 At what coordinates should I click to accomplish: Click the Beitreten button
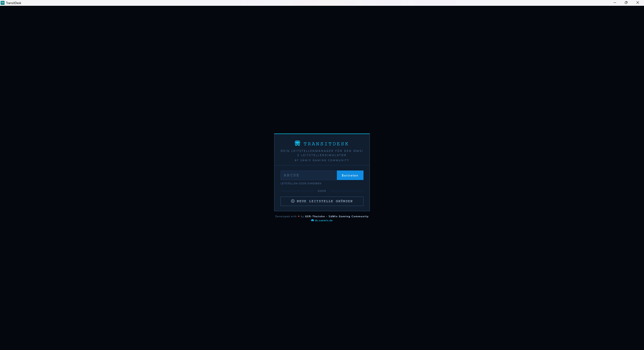coord(350,175)
